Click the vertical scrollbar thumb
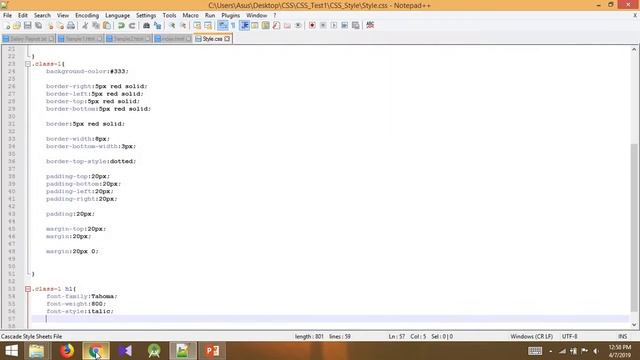 coord(634,227)
